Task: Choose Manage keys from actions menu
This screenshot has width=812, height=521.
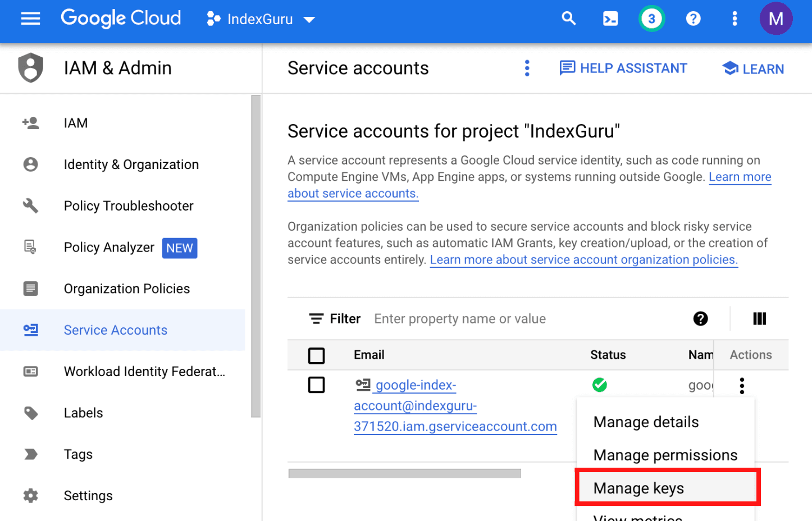Action: click(667, 488)
